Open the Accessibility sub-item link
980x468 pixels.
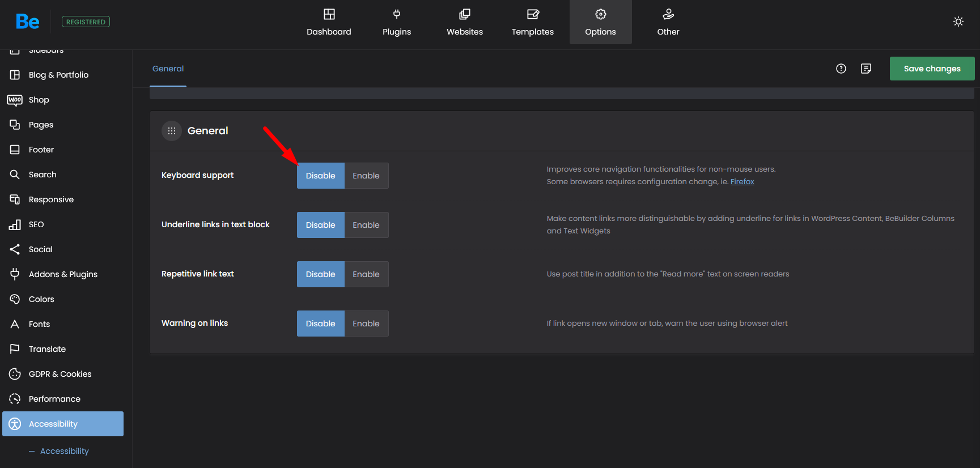[x=65, y=451]
